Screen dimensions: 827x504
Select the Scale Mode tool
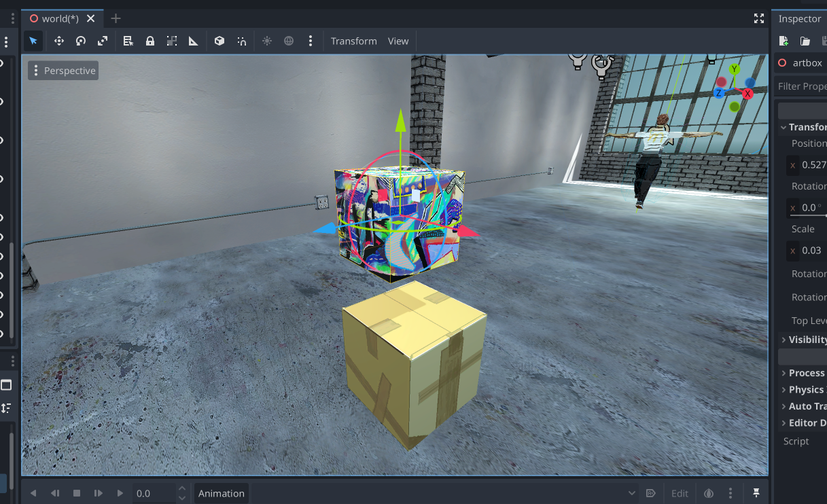coord(103,41)
